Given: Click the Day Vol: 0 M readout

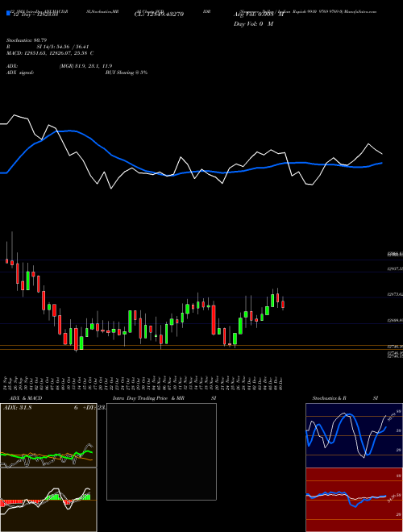Looking at the screenshot, I should pyautogui.click(x=253, y=24).
